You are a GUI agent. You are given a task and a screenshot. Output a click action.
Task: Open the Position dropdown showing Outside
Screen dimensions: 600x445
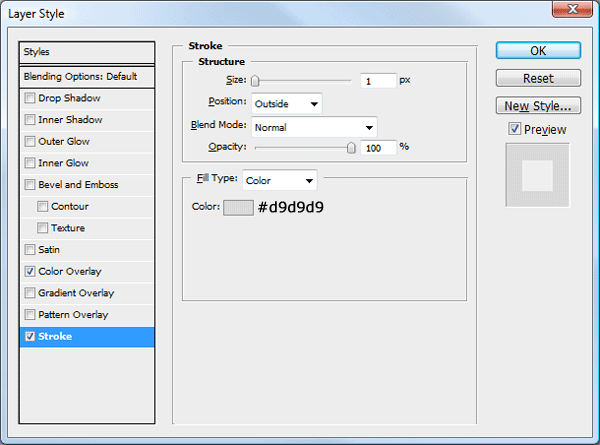point(287,104)
